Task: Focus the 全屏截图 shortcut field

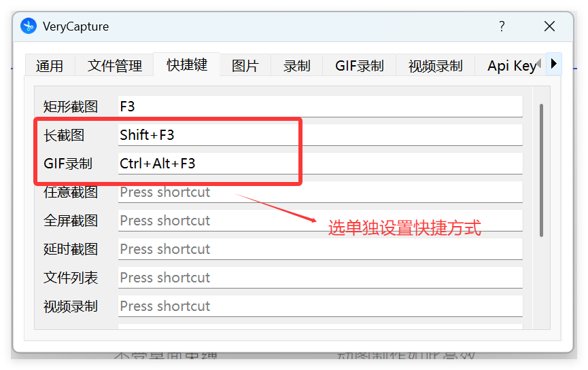Action: pos(319,221)
